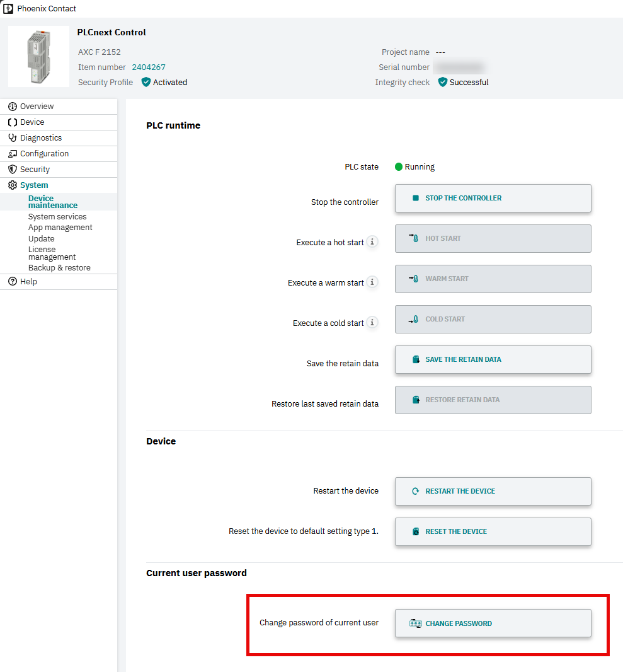Click the Device braces icon
The image size is (623, 672).
[x=13, y=122]
